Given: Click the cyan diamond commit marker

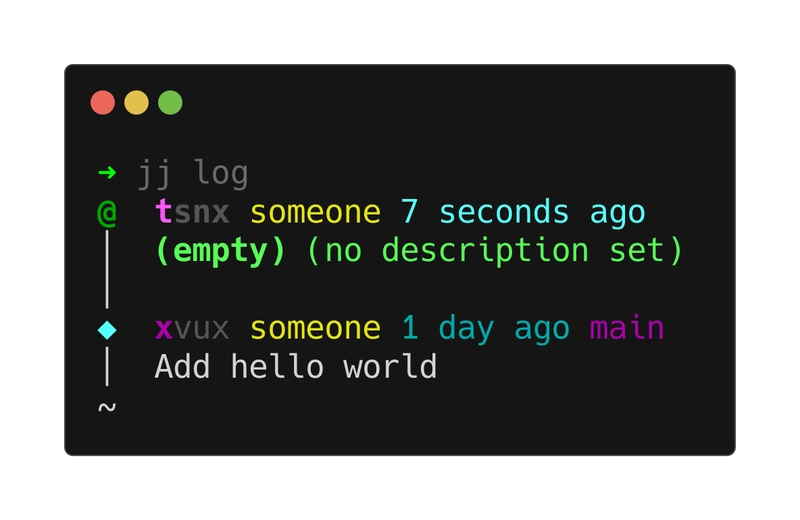Looking at the screenshot, I should 107,330.
